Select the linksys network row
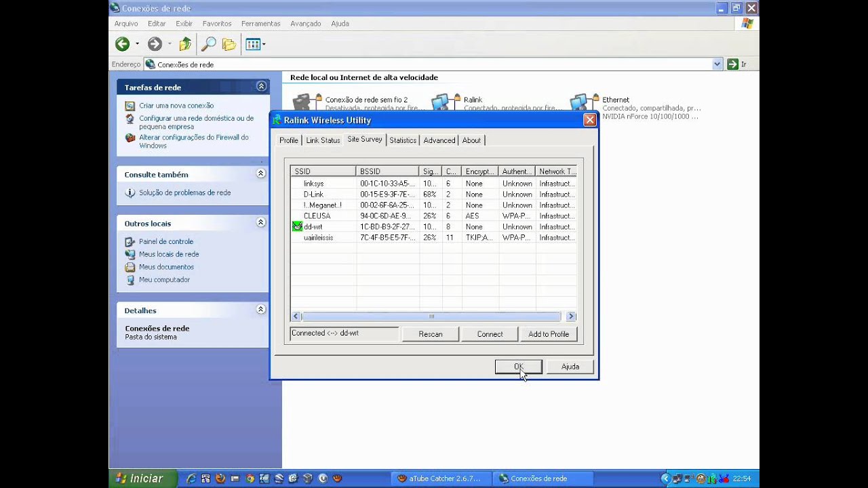The image size is (868, 488). click(434, 184)
